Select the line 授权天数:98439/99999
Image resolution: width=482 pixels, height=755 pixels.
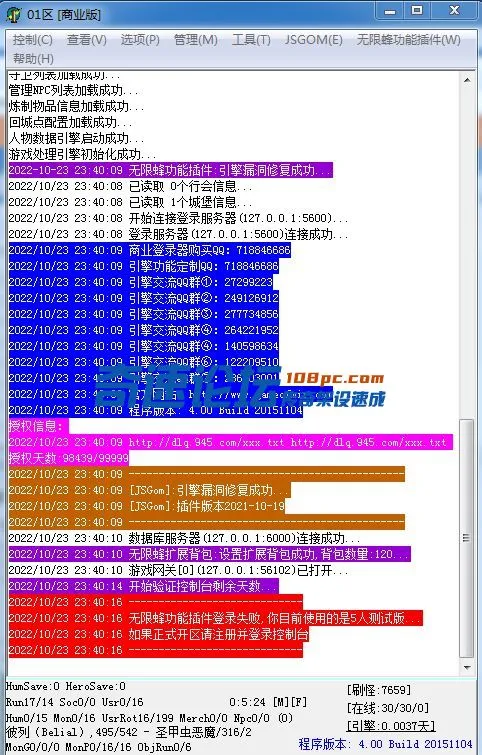[x=68, y=457]
